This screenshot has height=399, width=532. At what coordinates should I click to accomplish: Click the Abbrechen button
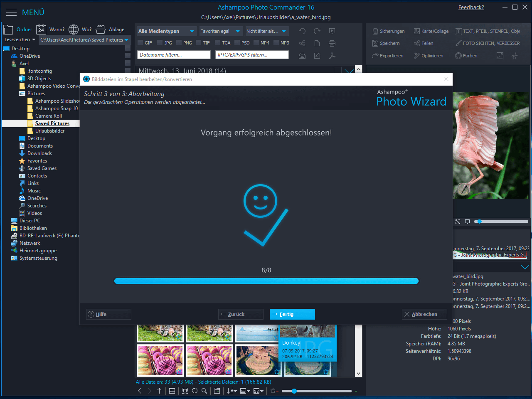pos(424,314)
